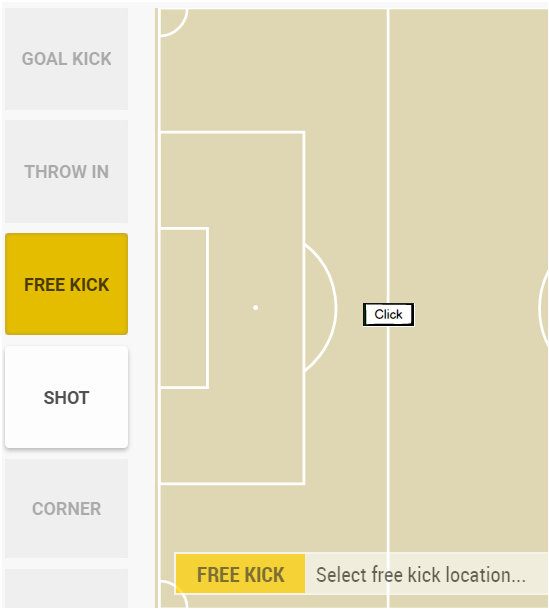
Task: Select location inside the six-yard box
Action: pos(184,308)
